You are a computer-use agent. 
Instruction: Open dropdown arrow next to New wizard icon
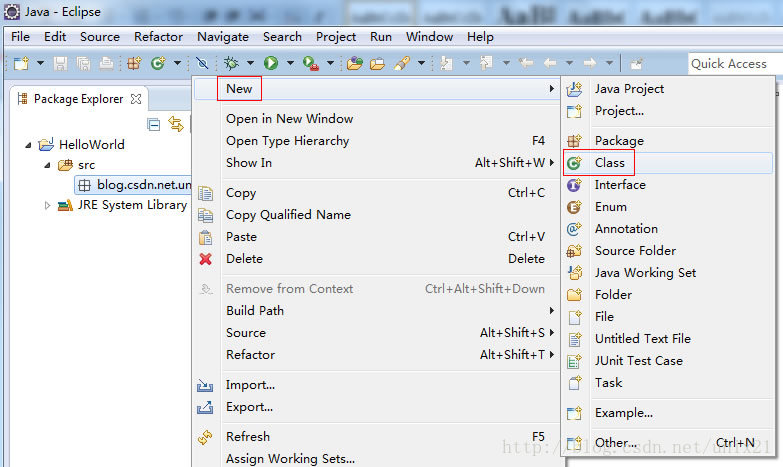[x=40, y=63]
